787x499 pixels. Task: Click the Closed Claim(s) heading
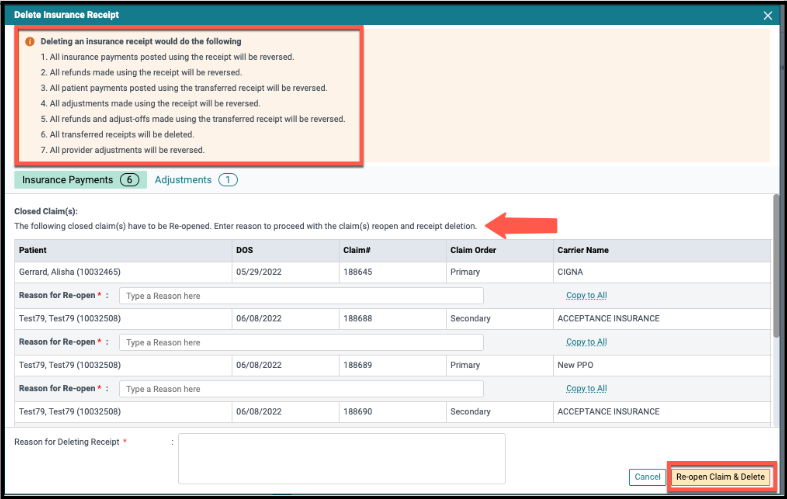46,211
